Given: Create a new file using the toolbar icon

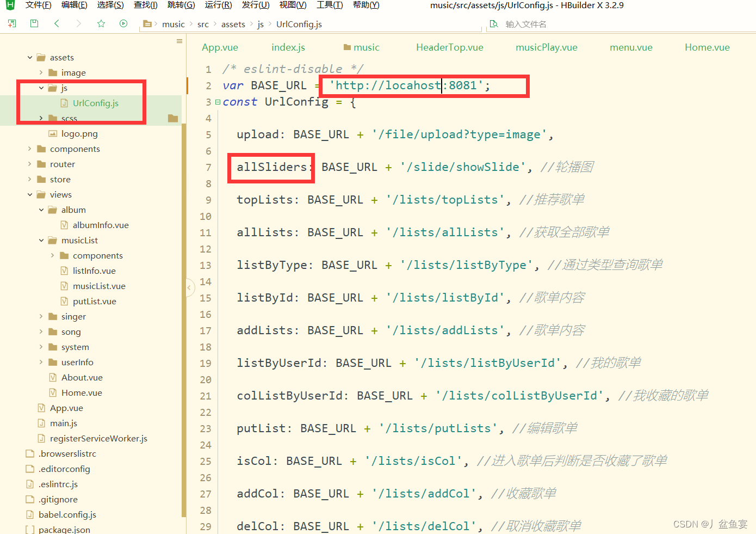Looking at the screenshot, I should [x=11, y=23].
